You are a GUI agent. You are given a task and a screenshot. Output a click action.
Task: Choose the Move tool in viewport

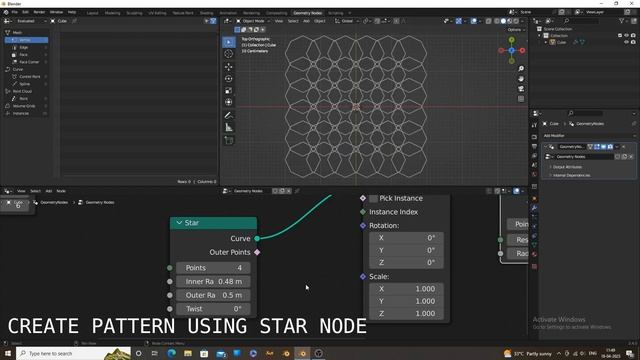[229, 67]
